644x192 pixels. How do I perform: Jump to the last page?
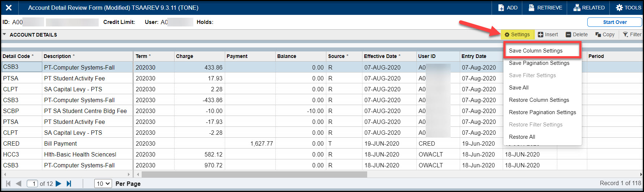pos(69,184)
